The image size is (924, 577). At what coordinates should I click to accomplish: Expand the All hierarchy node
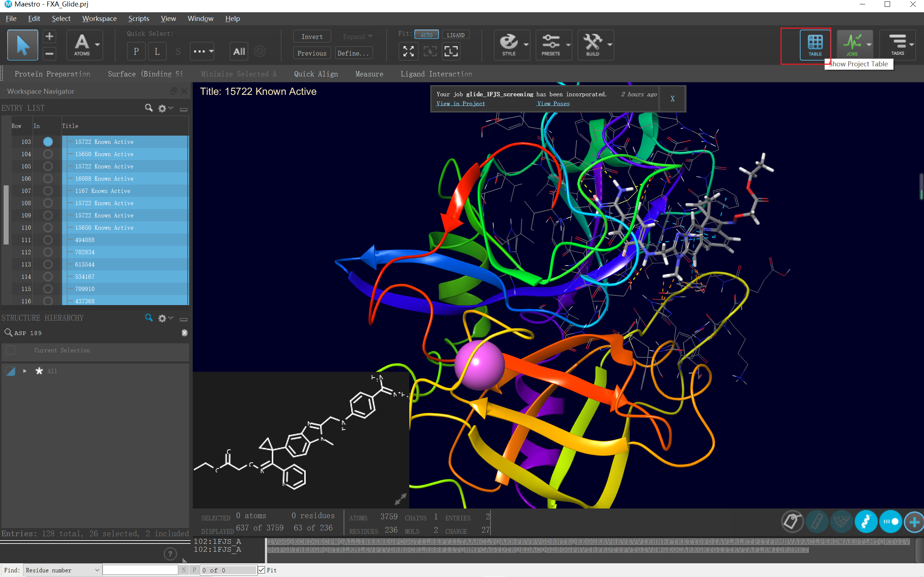(x=25, y=371)
